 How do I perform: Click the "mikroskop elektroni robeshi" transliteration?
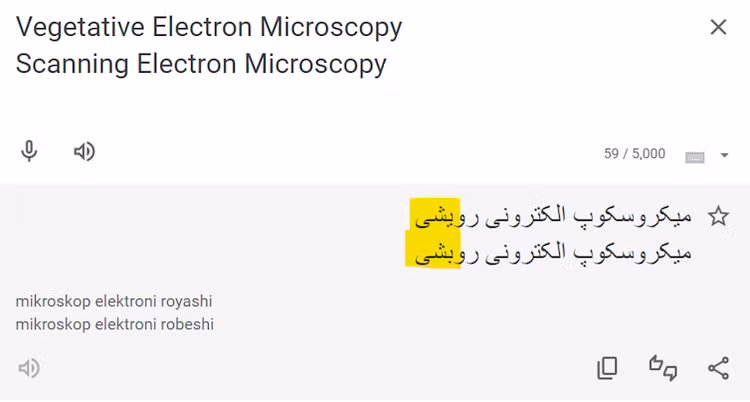114,324
